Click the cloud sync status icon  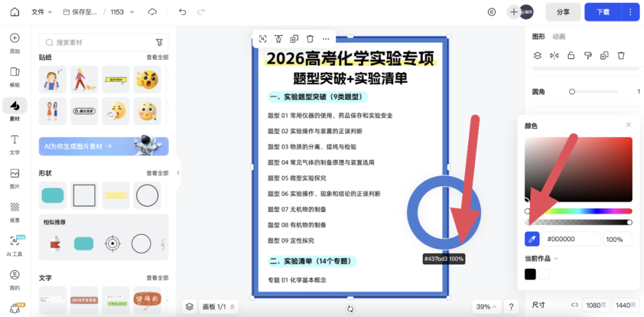(153, 12)
